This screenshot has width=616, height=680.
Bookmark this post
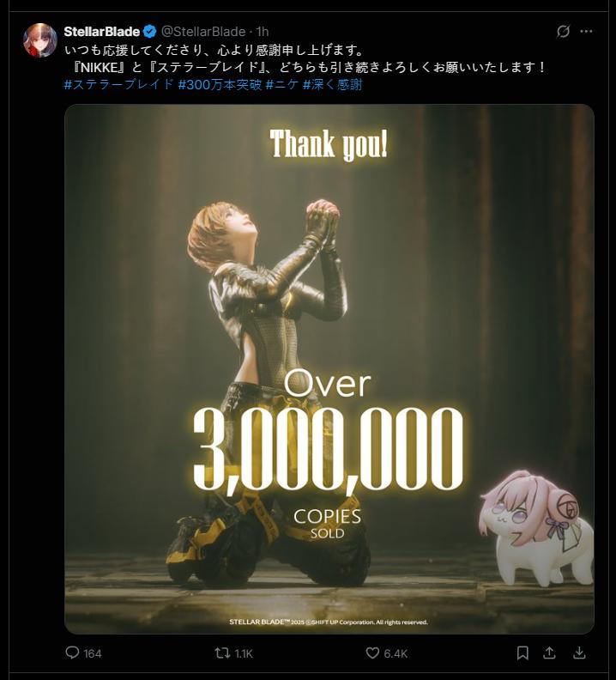522,653
